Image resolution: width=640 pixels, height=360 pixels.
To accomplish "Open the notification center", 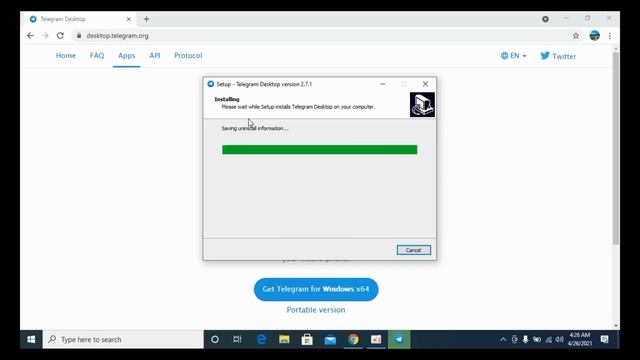I will (x=604, y=339).
